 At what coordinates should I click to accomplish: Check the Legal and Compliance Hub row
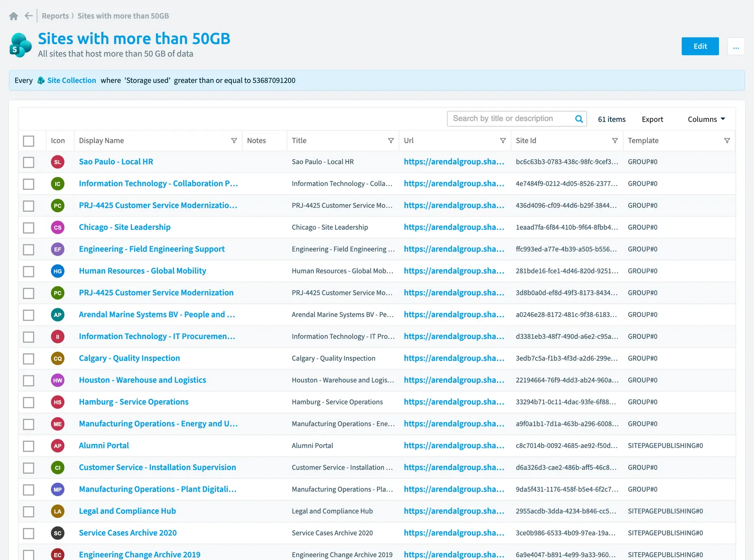pyautogui.click(x=29, y=511)
